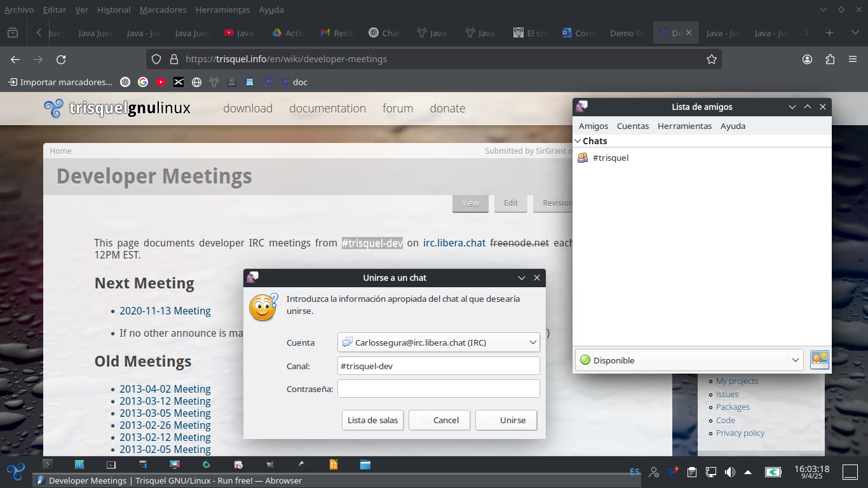Open the terminal icon on taskbar
868x488 pixels.
[48, 464]
